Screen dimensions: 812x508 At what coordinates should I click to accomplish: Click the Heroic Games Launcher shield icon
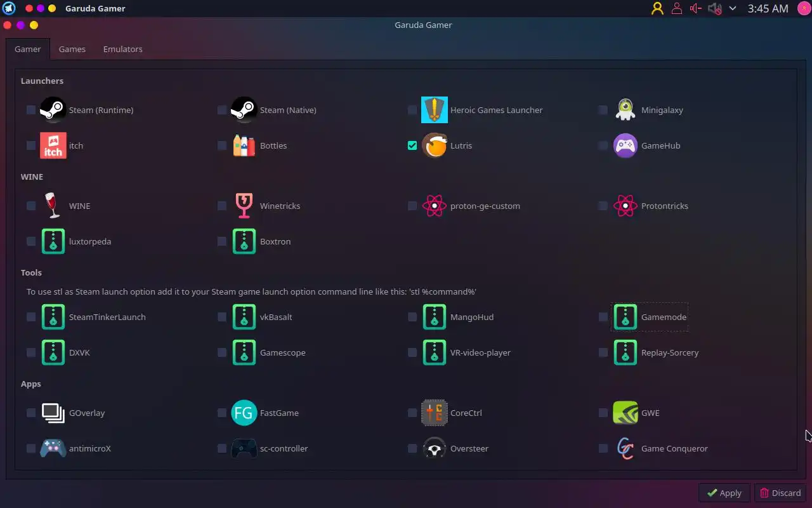point(435,110)
